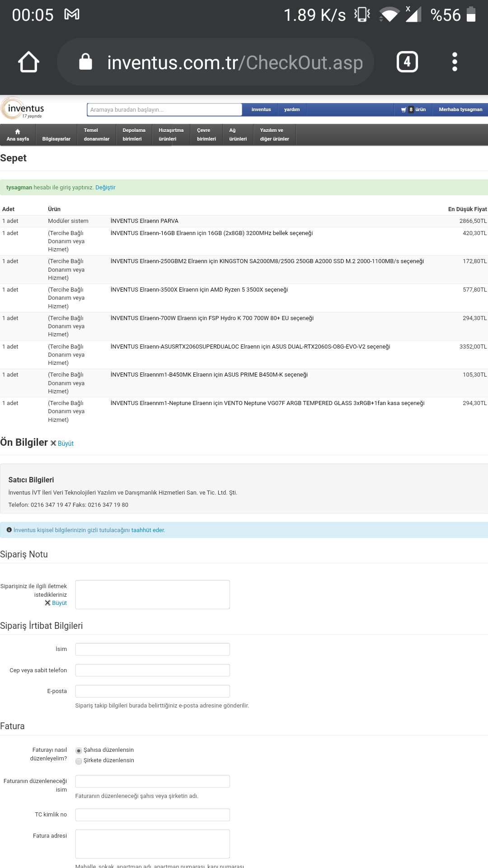
Task: Open Gmail notification icon in status bar
Action: (x=72, y=14)
